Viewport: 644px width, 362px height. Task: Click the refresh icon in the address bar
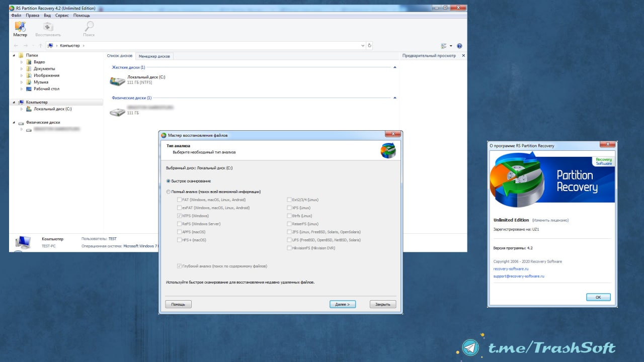(370, 46)
